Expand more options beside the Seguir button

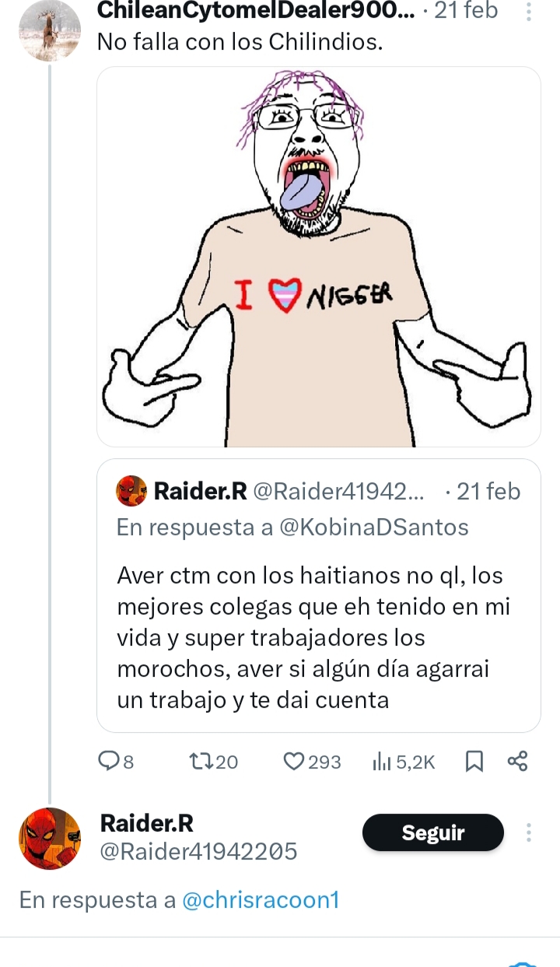tap(529, 833)
